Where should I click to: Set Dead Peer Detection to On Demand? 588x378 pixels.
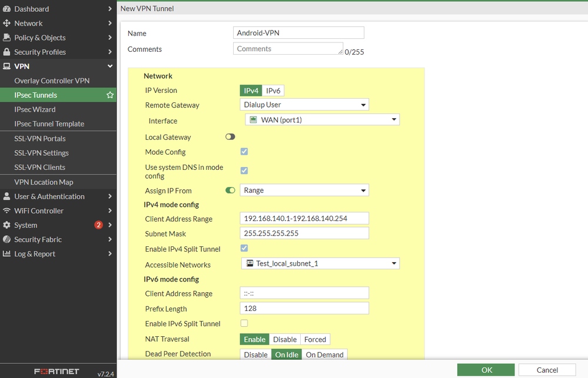[x=324, y=354]
